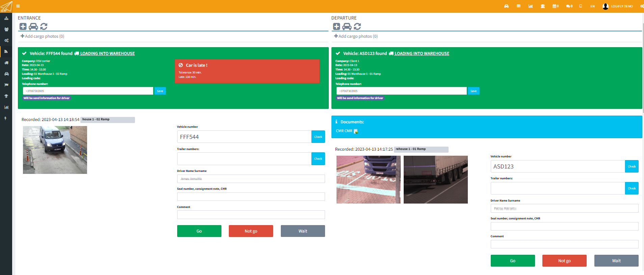644x275 pixels.
Task: Refresh the ENTRANCE panel
Action: coord(44,26)
